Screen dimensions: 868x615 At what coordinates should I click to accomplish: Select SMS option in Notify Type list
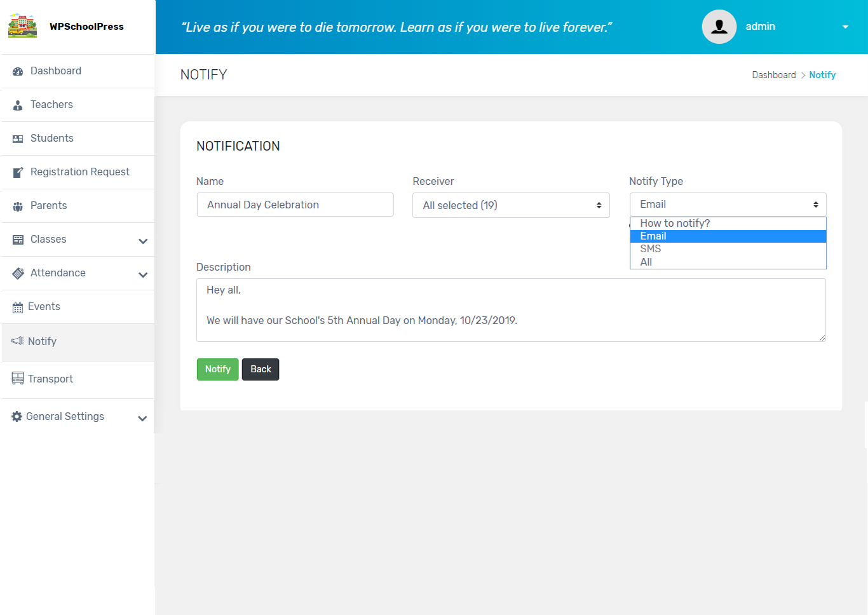tap(651, 249)
